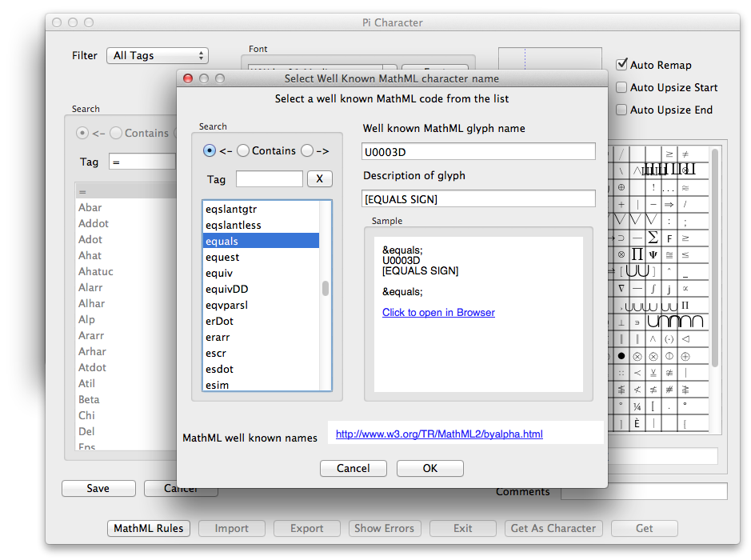Select the one-quarter fraction glyph
751x560 pixels.
[637, 406]
